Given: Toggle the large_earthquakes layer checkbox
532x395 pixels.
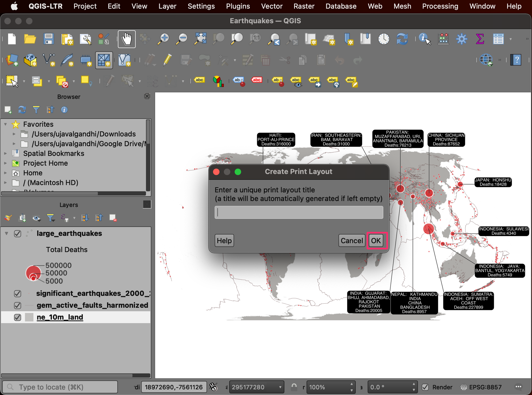Looking at the screenshot, I should click(x=18, y=233).
